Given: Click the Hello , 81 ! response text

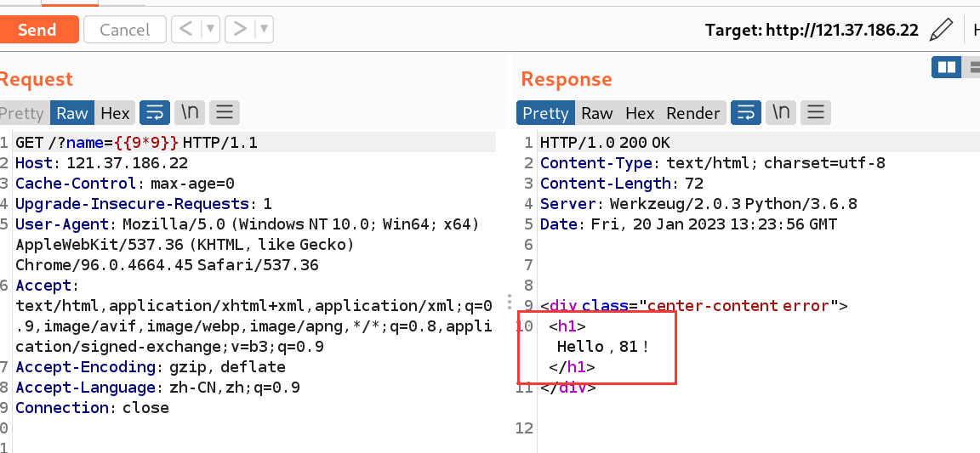Looking at the screenshot, I should pos(603,346).
